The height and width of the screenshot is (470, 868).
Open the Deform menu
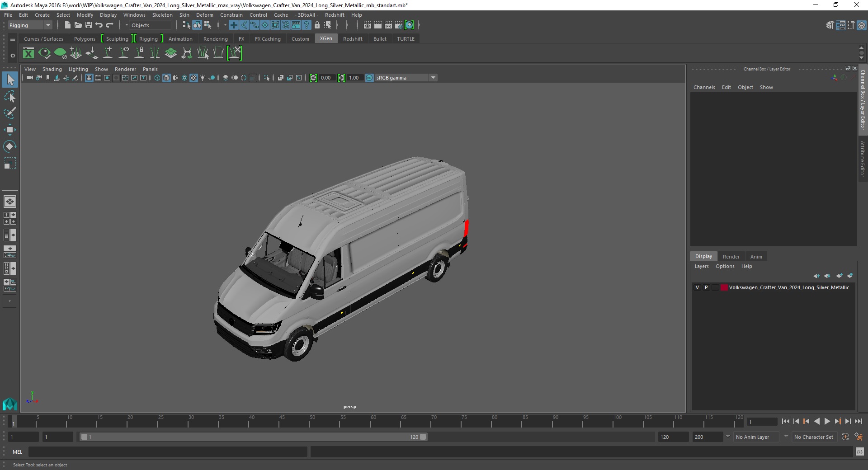pyautogui.click(x=204, y=15)
